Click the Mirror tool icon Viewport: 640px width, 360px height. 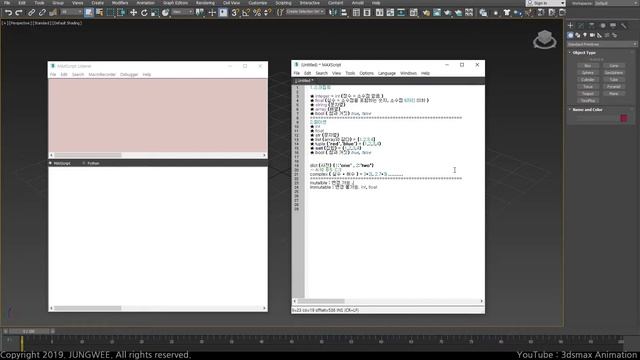click(333, 13)
